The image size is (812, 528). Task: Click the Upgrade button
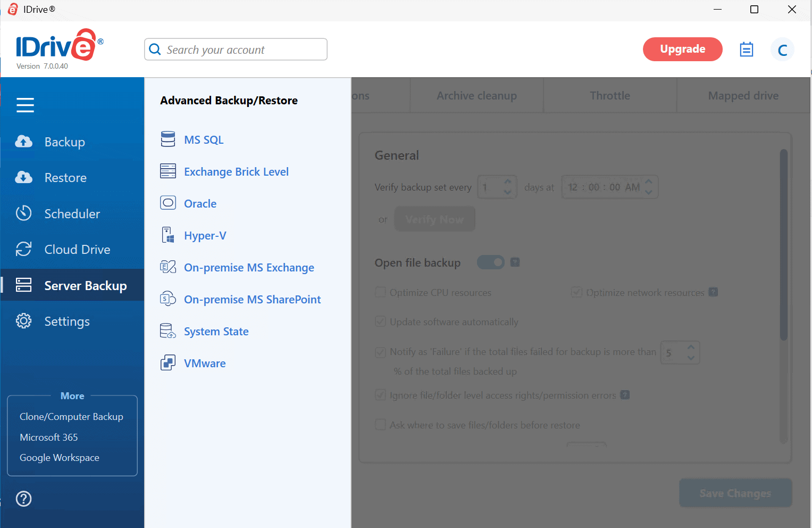(683, 49)
